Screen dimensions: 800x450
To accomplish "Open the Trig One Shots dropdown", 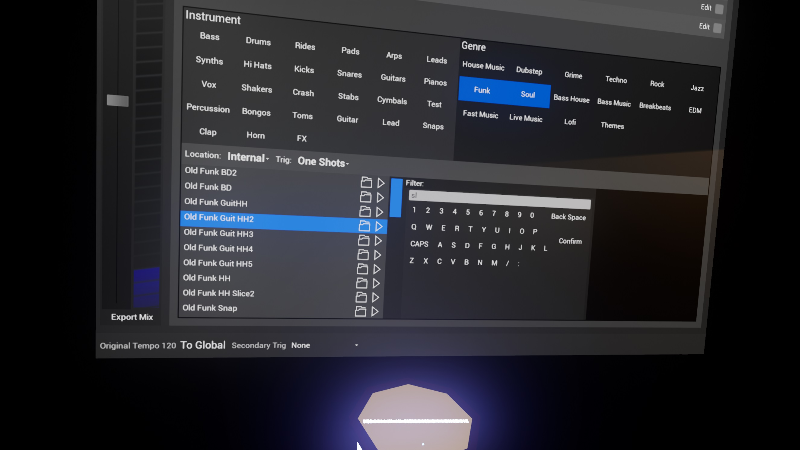I will point(323,161).
